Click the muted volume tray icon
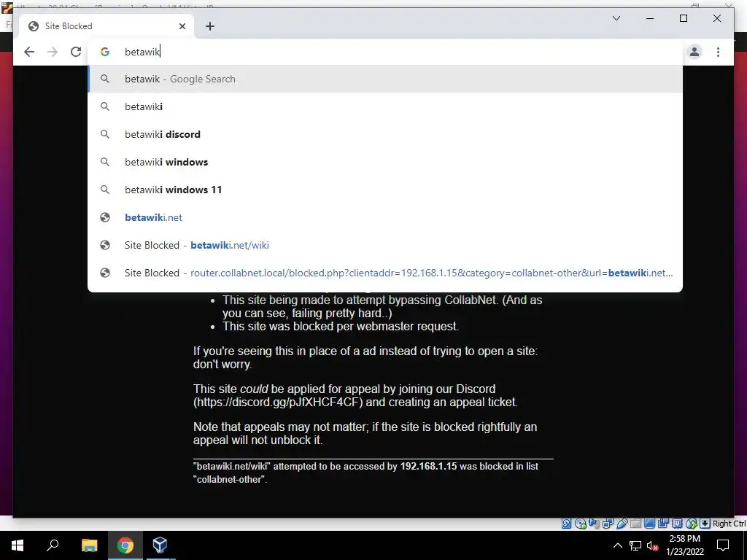 coord(652,545)
